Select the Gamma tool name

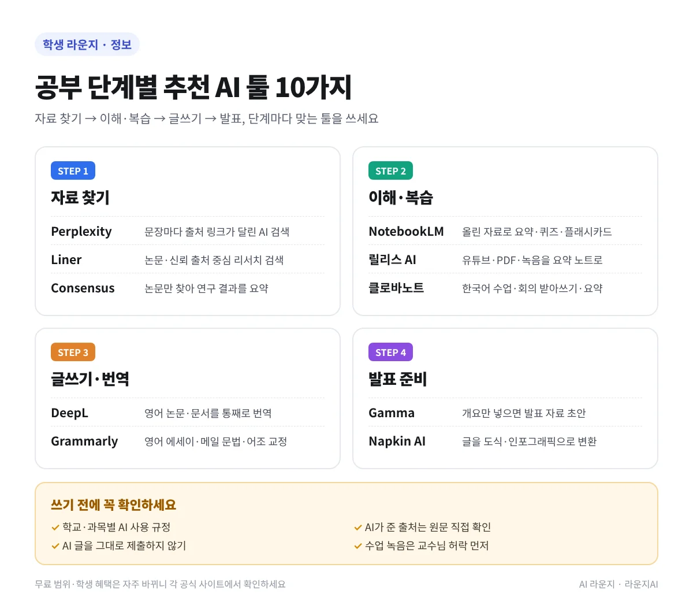pos(392,413)
